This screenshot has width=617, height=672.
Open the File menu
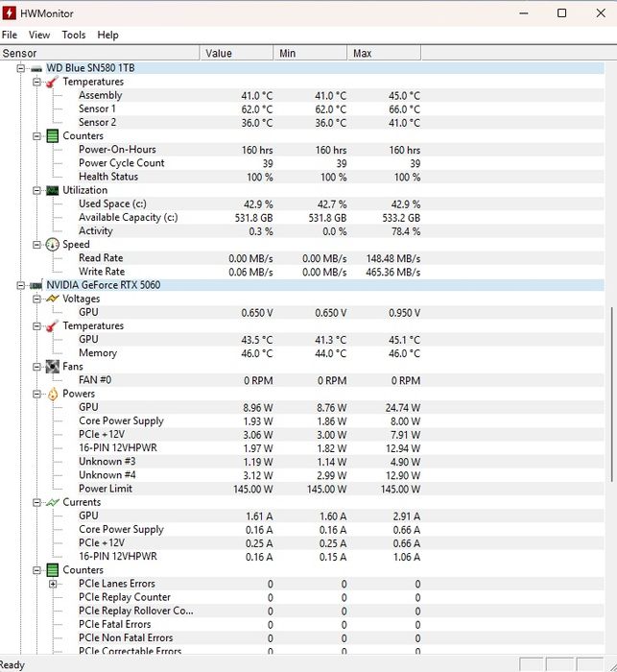pos(10,35)
